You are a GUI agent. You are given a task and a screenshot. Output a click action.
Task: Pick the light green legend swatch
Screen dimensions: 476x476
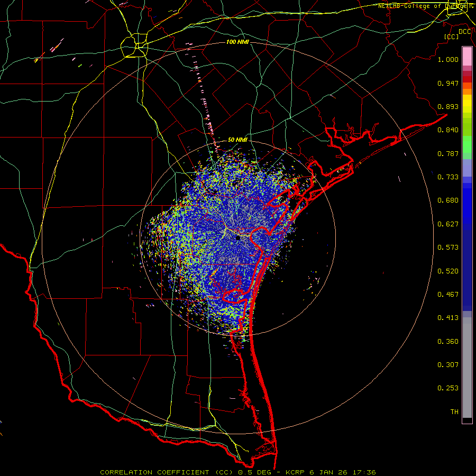[x=467, y=144]
